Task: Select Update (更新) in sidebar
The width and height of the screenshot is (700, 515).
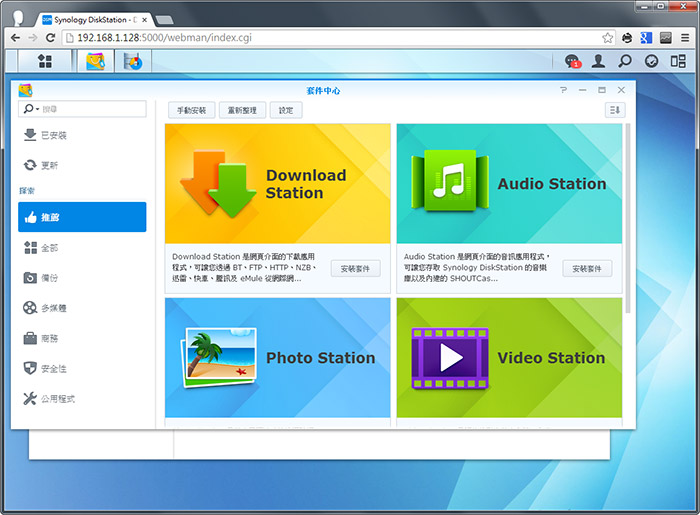Action: tap(82, 165)
